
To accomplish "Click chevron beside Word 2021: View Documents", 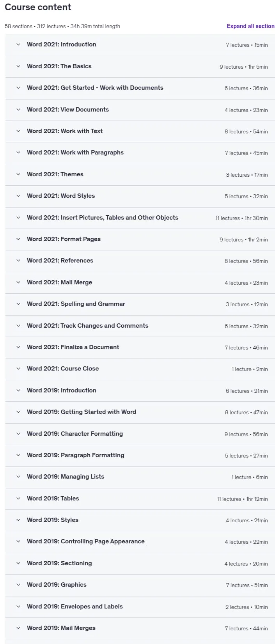I will click(x=18, y=110).
